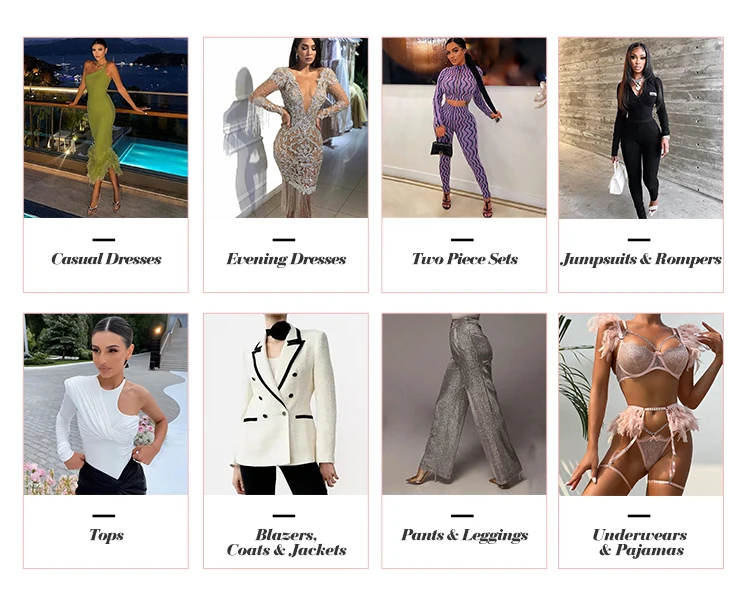This screenshot has height=594, width=750.
Task: Click the divider dash above Tops
Action: [104, 516]
